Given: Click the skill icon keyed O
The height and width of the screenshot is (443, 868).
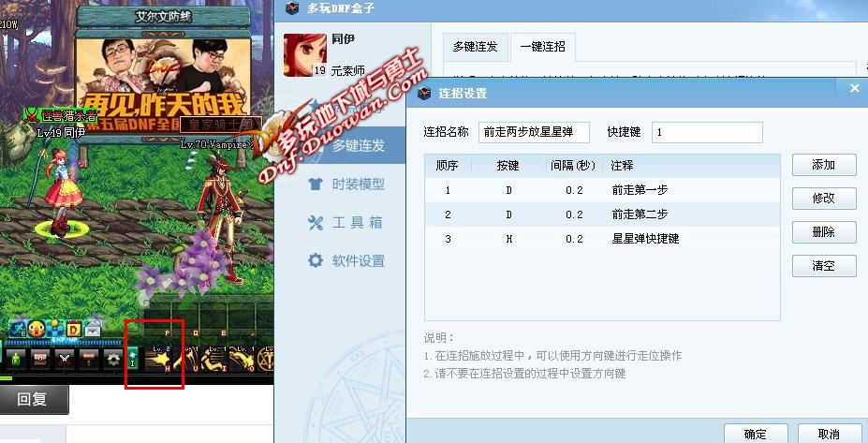Looking at the screenshot, I should (242, 359).
